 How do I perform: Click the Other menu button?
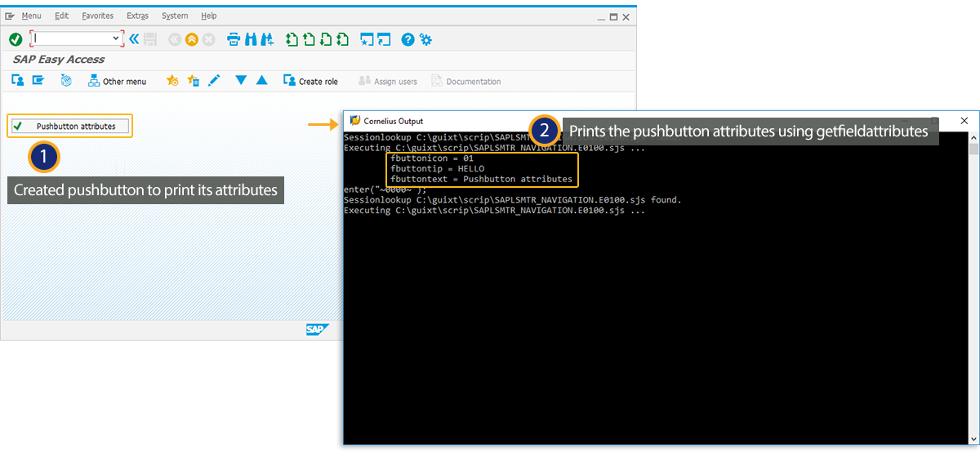click(x=118, y=81)
